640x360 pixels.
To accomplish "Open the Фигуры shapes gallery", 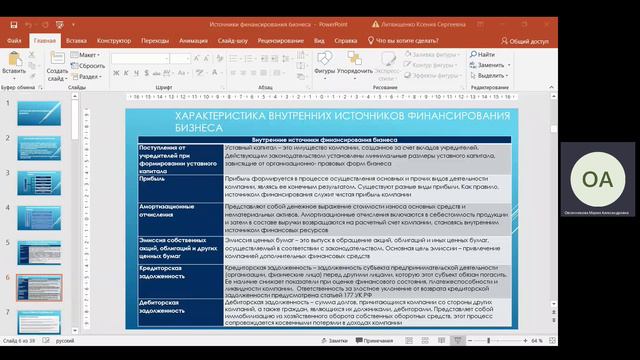I will click(324, 65).
